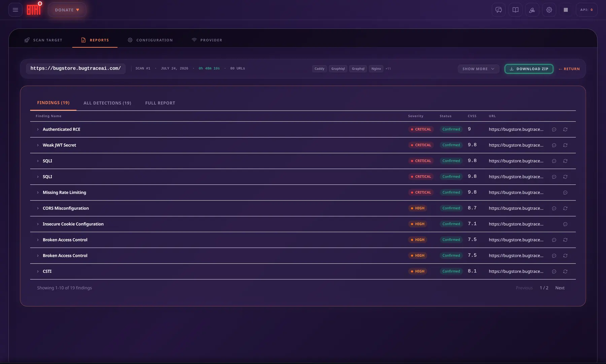Screen dimensions: 606x364
Task: Re-validate the Authenticated RCE finding
Action: 565,129
